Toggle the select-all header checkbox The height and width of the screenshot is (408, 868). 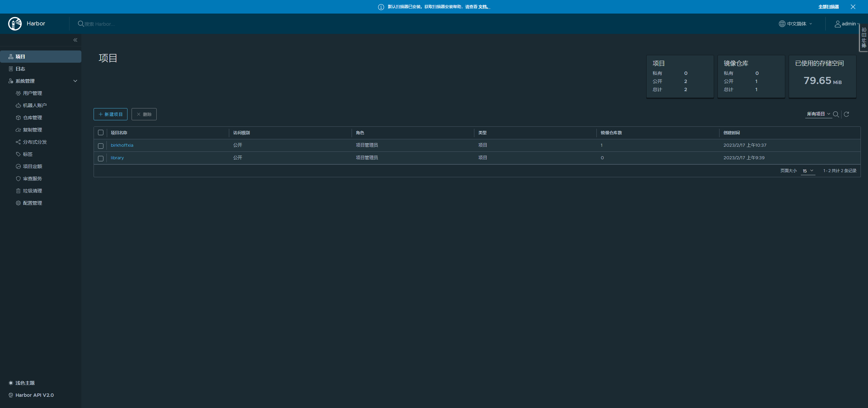click(x=101, y=132)
